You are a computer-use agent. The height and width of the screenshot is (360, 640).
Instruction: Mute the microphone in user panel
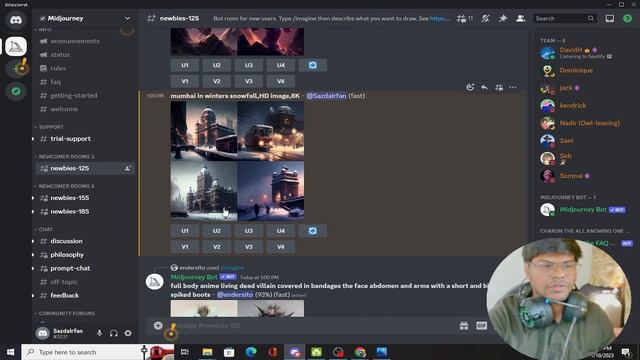[99, 333]
